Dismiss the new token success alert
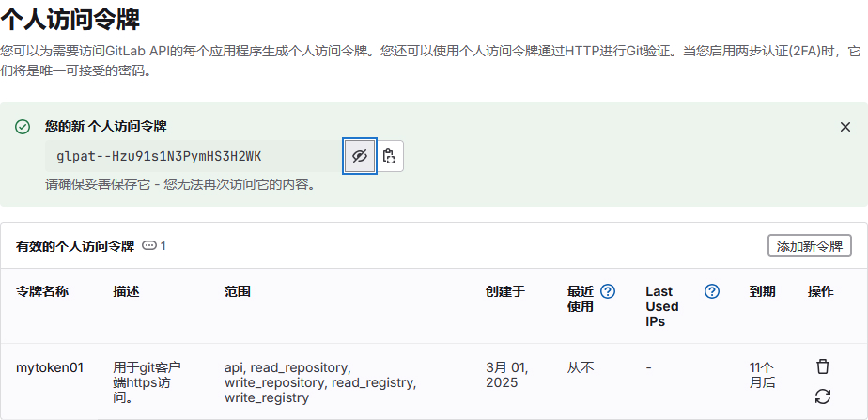Viewport: 868px width, 420px height. [x=845, y=127]
